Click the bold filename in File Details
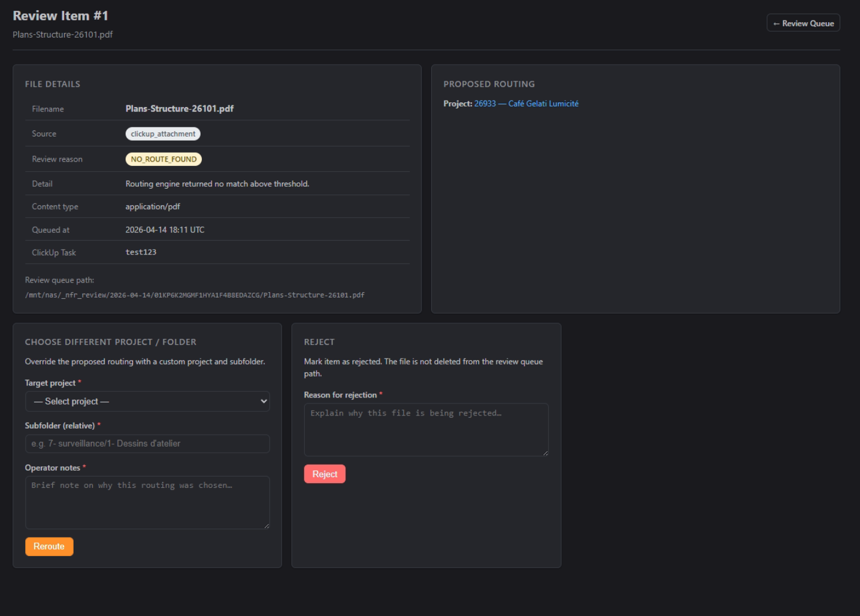The height and width of the screenshot is (616, 860). click(179, 108)
